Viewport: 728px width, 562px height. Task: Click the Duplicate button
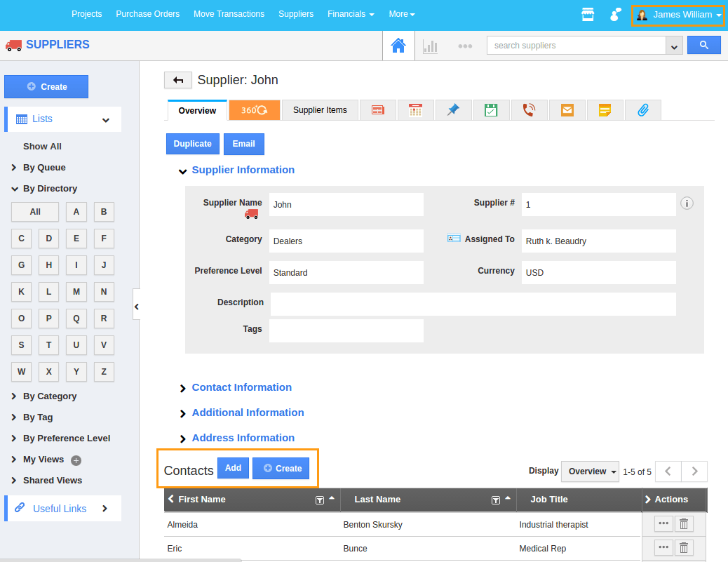coord(193,144)
